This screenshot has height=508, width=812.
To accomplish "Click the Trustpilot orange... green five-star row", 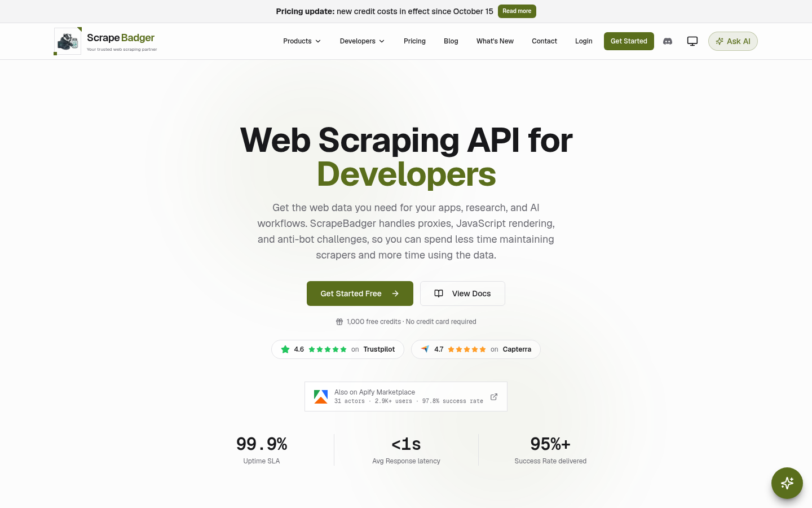I will 328,349.
